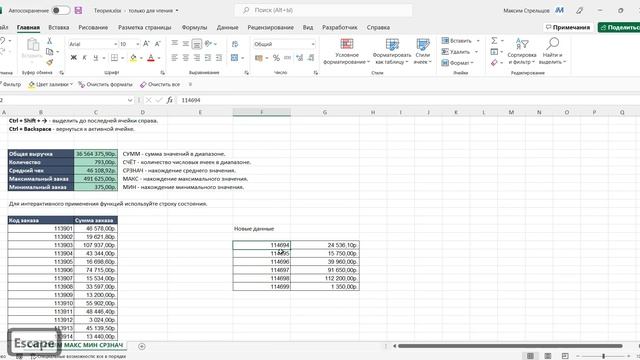
Task: Click the AutoSum sigma icon
Action: (x=494, y=40)
